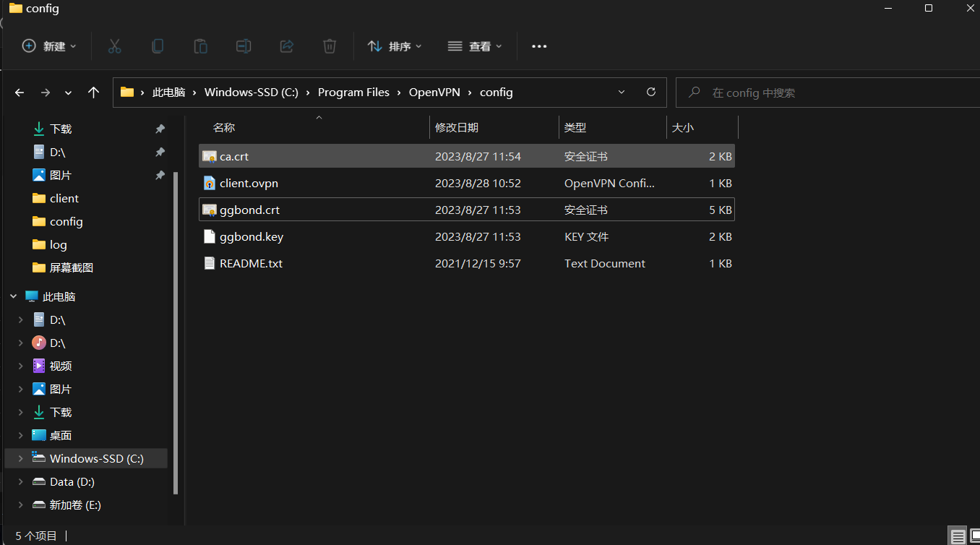Select the ggbond.key file
The image size is (980, 545).
(467, 237)
